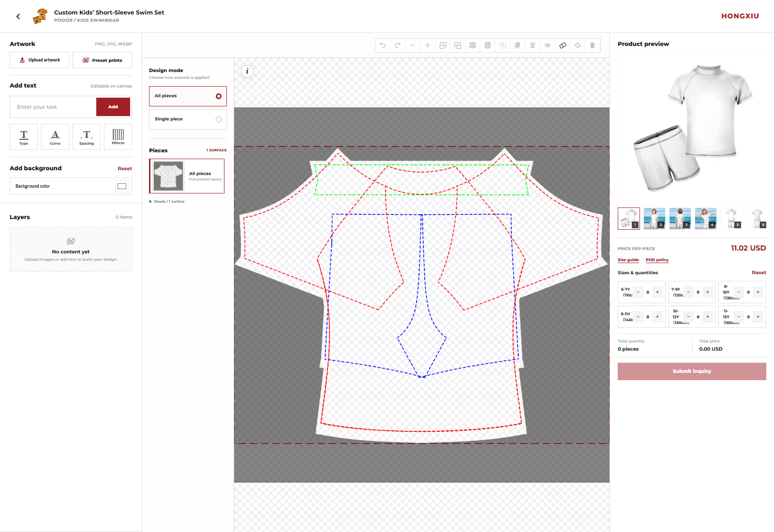Screen dimensions: 774x532
Task: Select product preview thumbnail 4
Action: (x=706, y=219)
